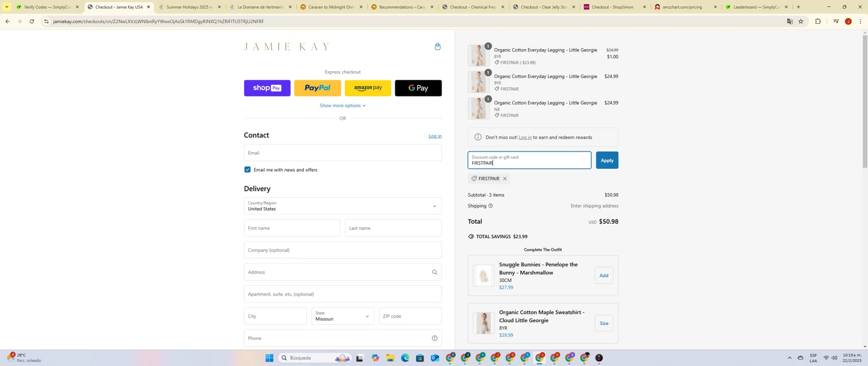
Task: Click the info icon in rewards notice
Action: (478, 138)
